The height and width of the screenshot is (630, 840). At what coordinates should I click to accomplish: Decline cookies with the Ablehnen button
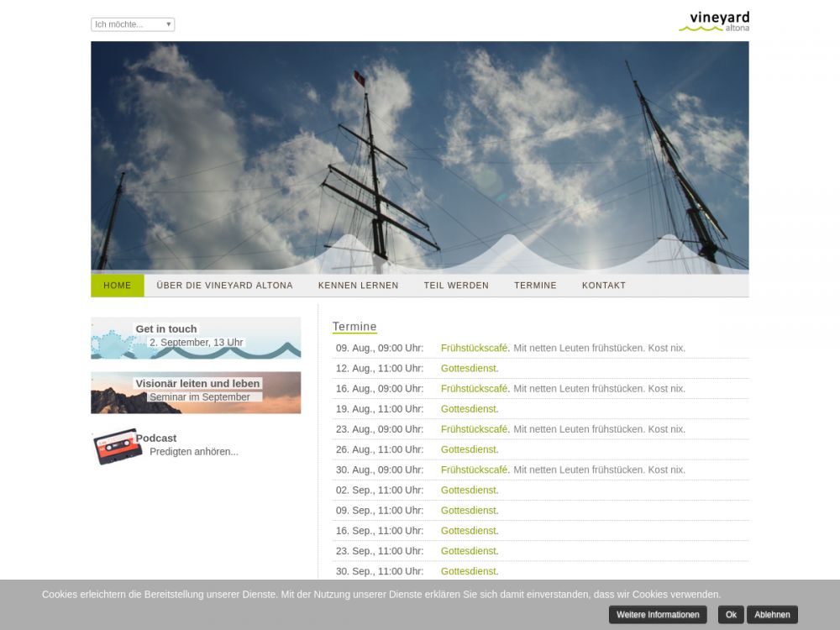771,615
